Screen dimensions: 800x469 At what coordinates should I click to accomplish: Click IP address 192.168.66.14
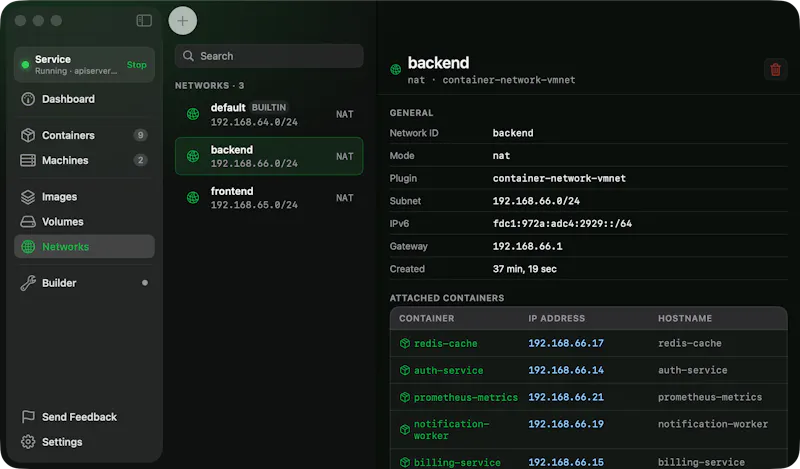566,370
